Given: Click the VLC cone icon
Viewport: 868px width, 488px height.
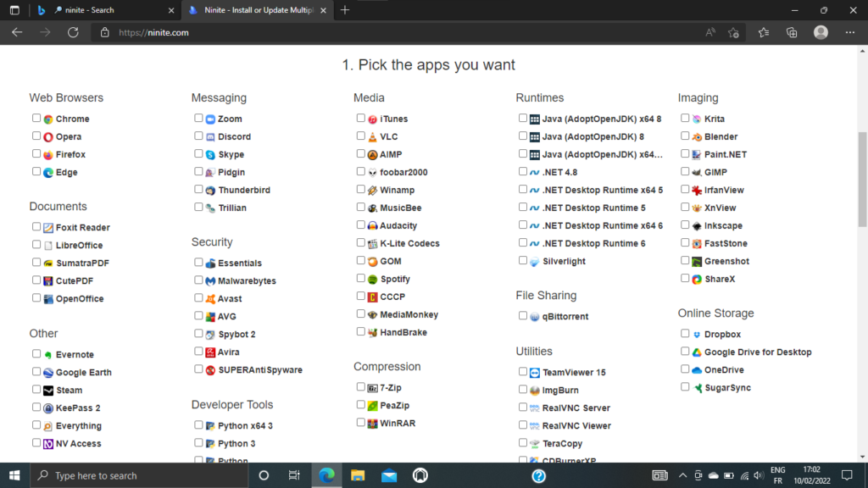Looking at the screenshot, I should (x=373, y=136).
